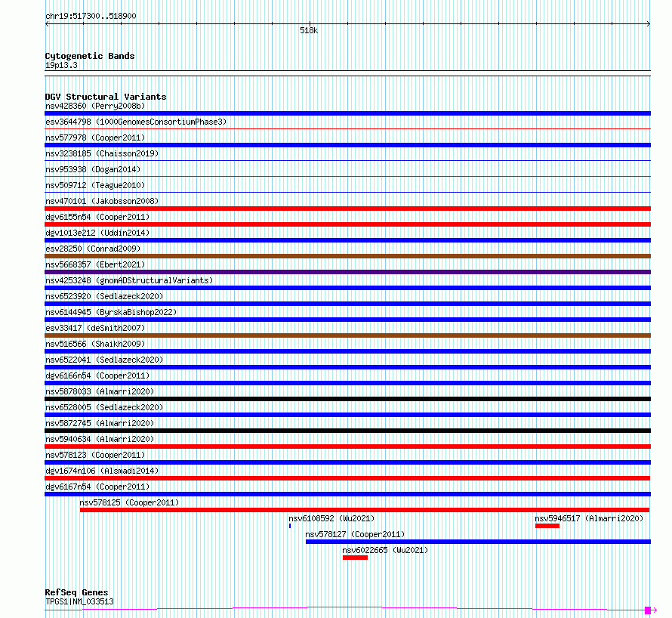672x618 pixels.
Task: Open the esv3644798 (1000GenomesConsortiumPhase3) variant
Action: pos(136,122)
